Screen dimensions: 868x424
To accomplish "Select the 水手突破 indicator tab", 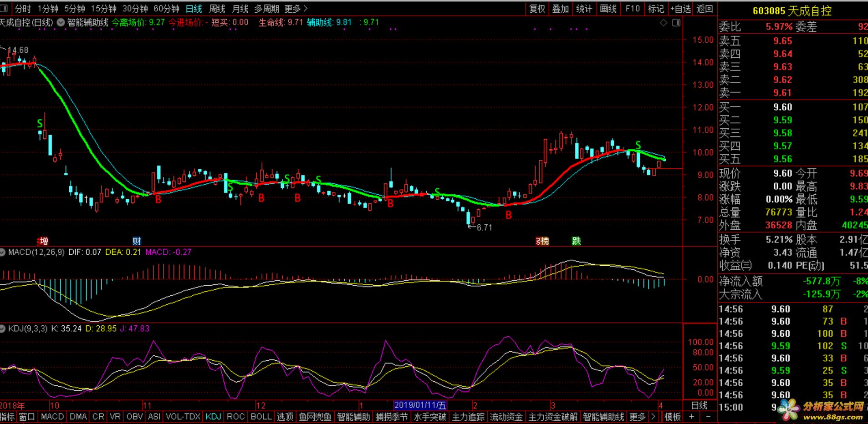I will pos(430,417).
